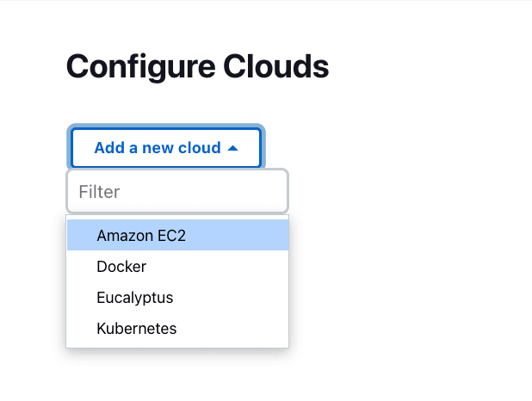This screenshot has width=532, height=401.
Task: Click the Filter text field
Action: pyautogui.click(x=177, y=191)
